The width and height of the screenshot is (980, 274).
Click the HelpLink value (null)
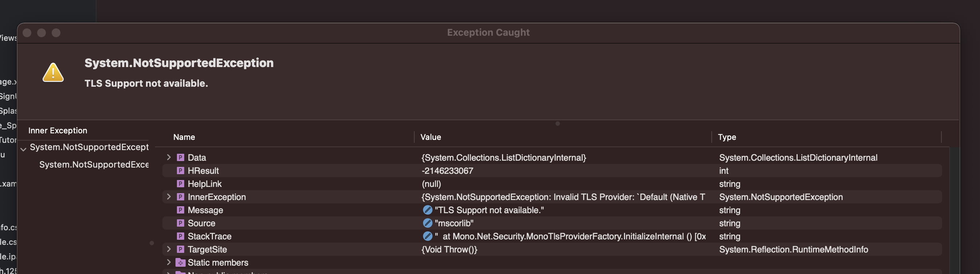[431, 184]
